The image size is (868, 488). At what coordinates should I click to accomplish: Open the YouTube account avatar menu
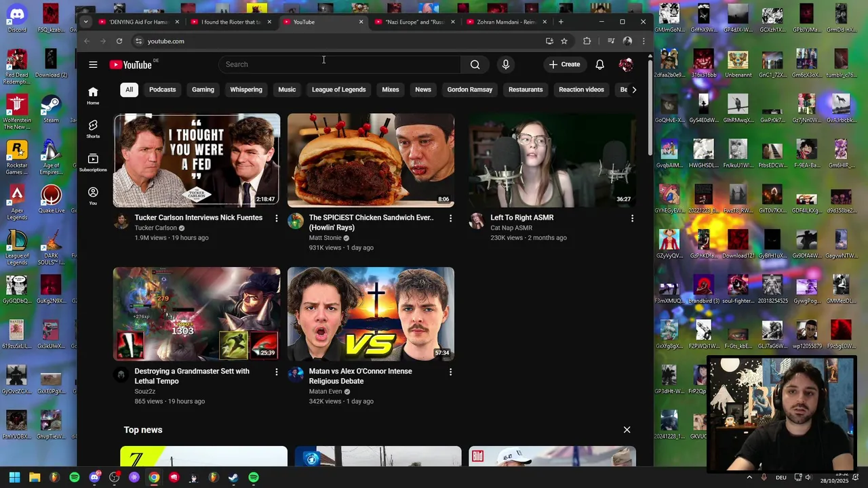coord(625,64)
